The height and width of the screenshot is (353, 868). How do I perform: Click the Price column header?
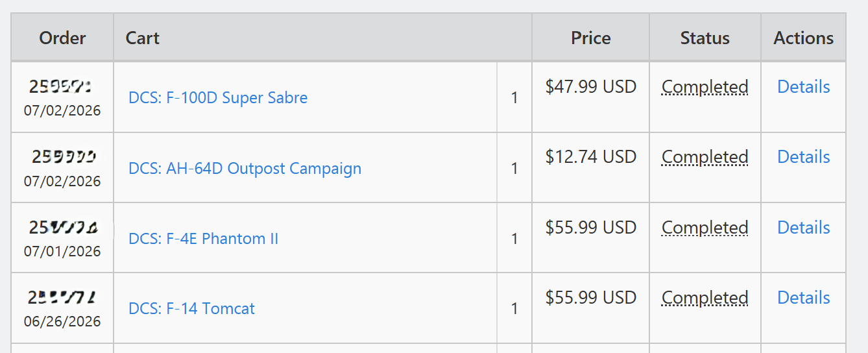590,38
